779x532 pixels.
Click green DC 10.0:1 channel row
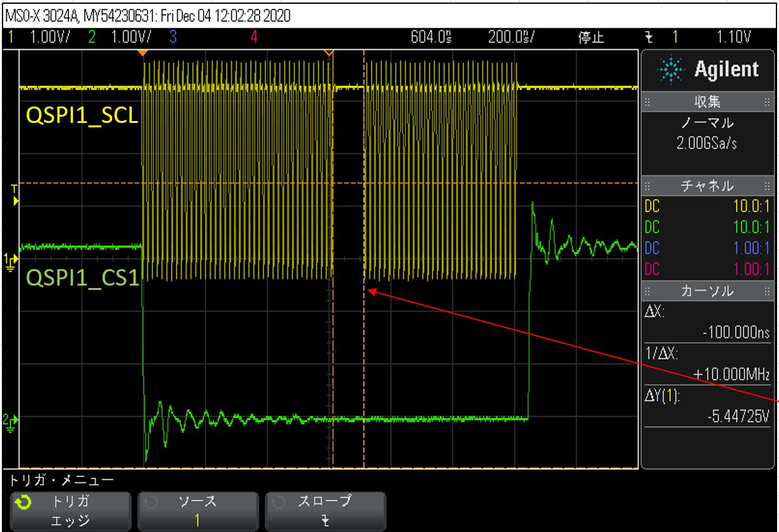[707, 227]
